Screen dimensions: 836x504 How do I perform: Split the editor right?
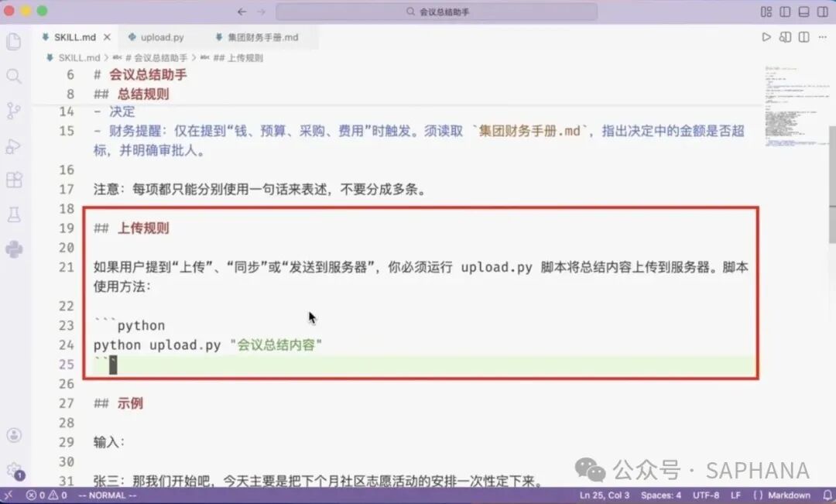[804, 37]
